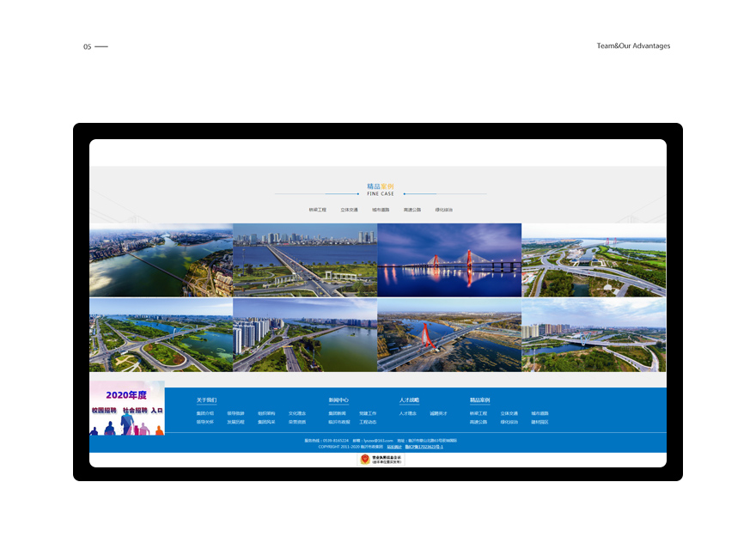Switch to the 立体交通 case tab below the heading
This screenshot has height=537, width=756.
pos(349,210)
